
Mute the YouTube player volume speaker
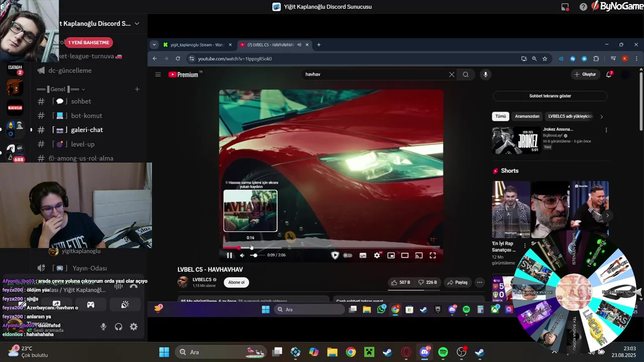click(242, 255)
